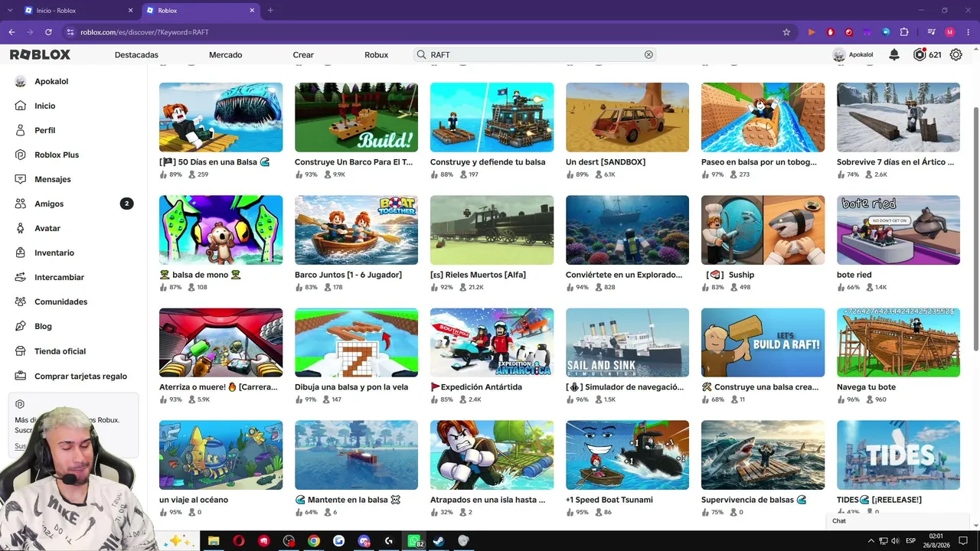Viewport: 980px width, 551px height.
Task: Go back to the previous page
Action: point(11,32)
